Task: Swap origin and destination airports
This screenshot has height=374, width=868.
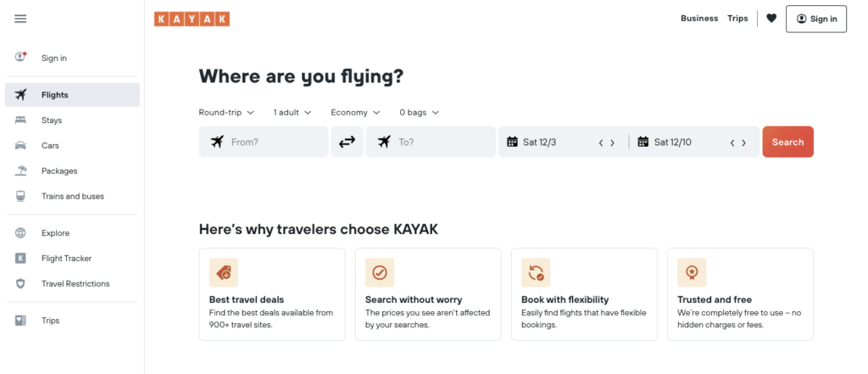Action: [x=347, y=142]
